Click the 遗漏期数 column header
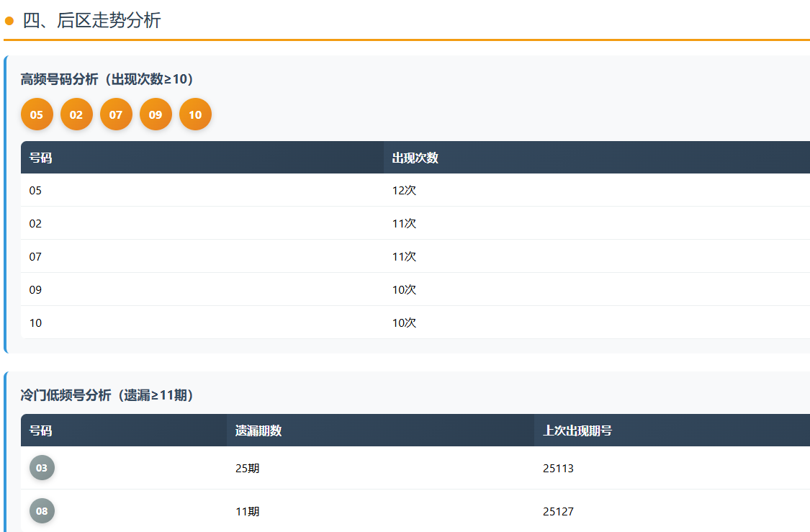This screenshot has height=532, width=810. [x=258, y=430]
